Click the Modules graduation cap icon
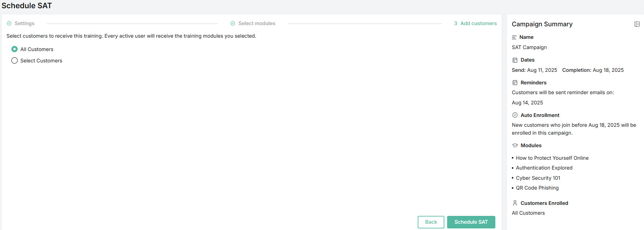This screenshot has width=644, height=230. click(x=515, y=146)
